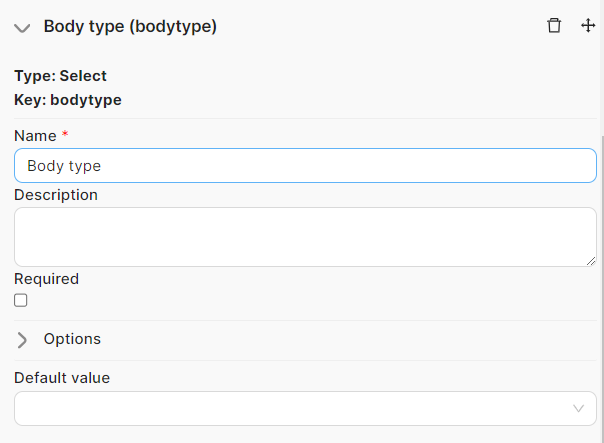Click the Required label text
Image resolution: width=604 pixels, height=443 pixels.
tap(46, 279)
